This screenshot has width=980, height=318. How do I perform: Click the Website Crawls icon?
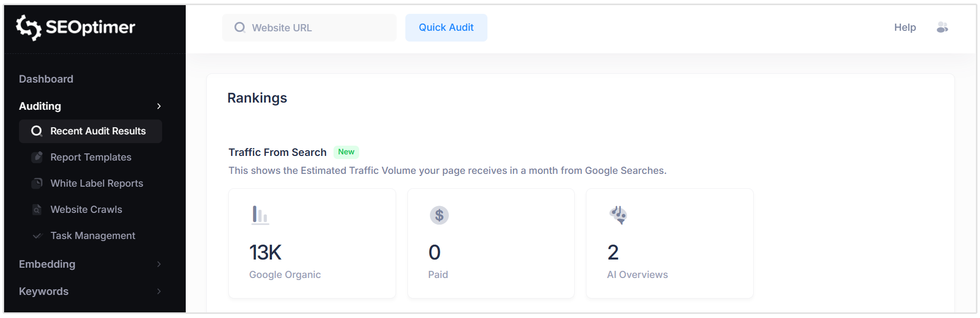point(37,209)
